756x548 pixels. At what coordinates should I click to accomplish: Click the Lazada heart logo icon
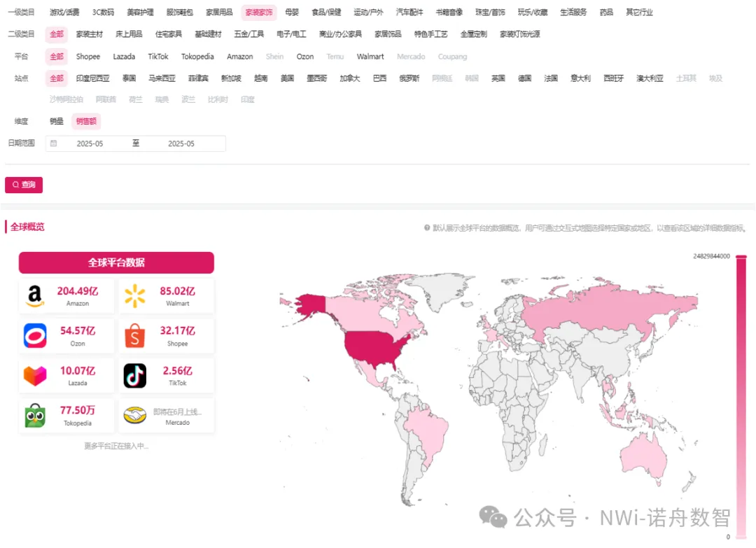[35, 376]
